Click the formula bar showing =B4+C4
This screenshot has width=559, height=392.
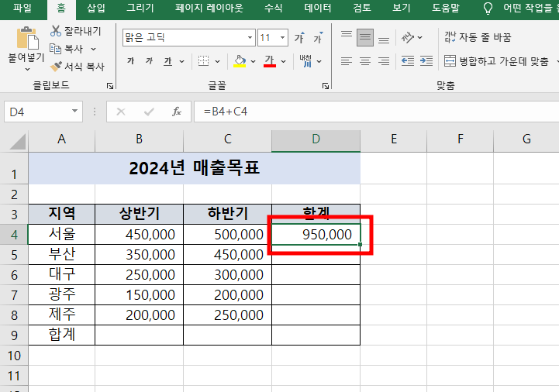pyautogui.click(x=377, y=112)
